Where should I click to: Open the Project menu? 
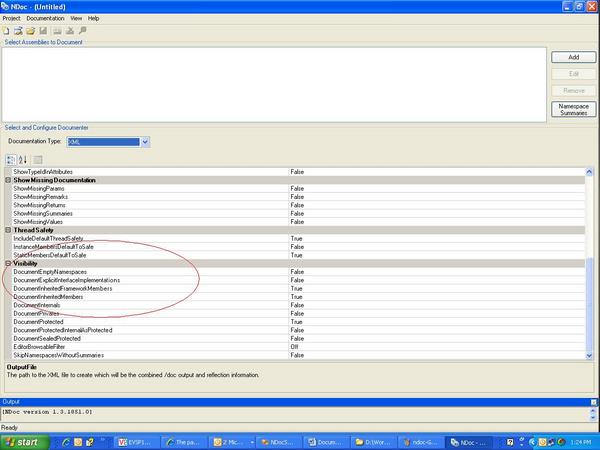click(11, 18)
